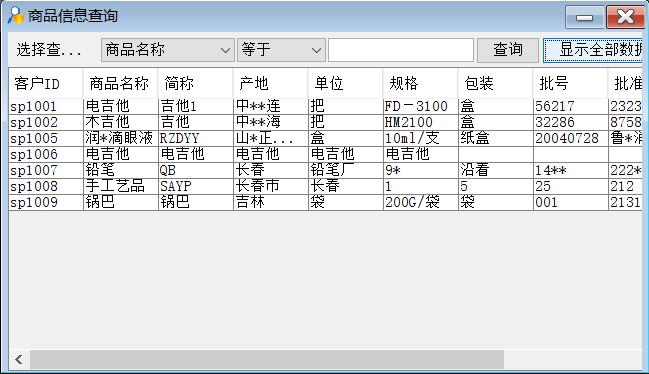
Task: Click the 铅笔厂 unit cell
Action: click(346, 170)
